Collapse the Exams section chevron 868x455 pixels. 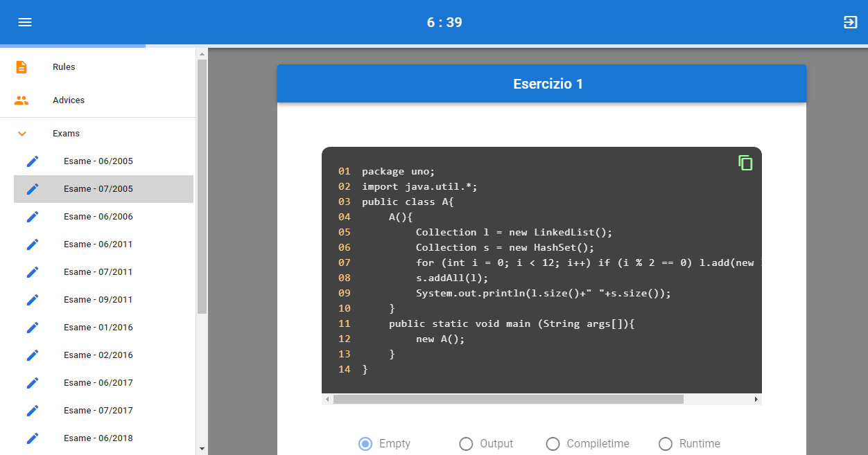click(x=22, y=134)
